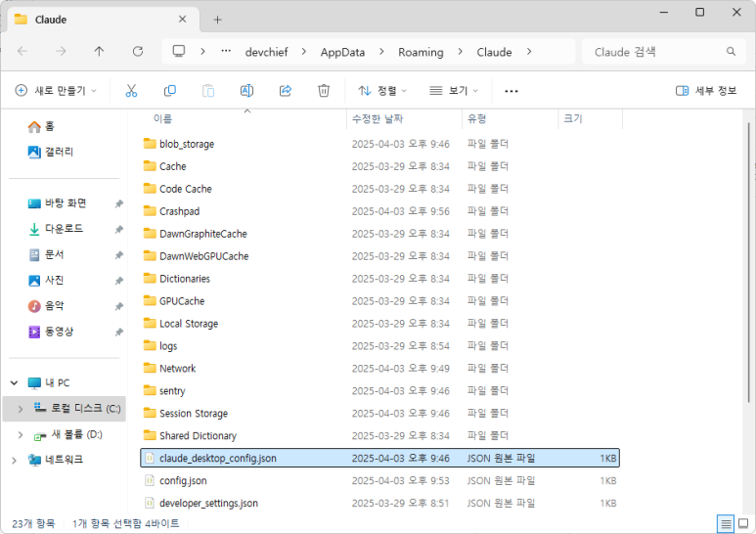Switch to details list view icon in status bar
Screen dimensions: 756x534
tap(726, 523)
